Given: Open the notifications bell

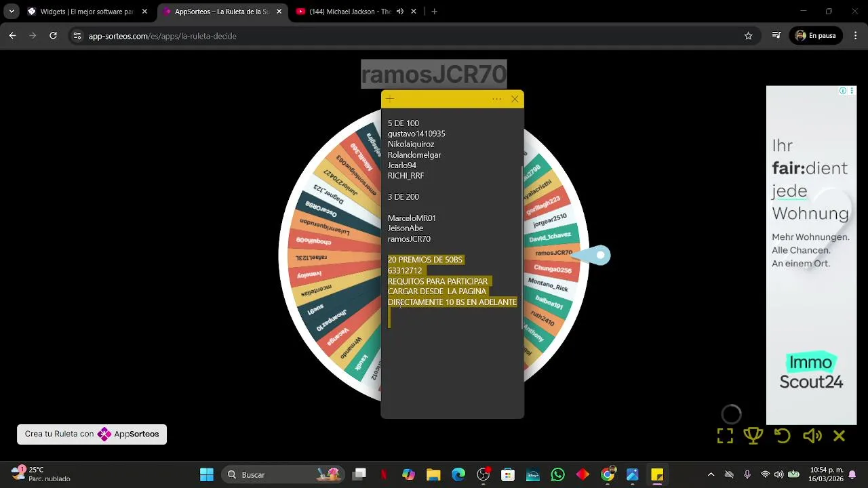Looking at the screenshot, I should pos(852,474).
